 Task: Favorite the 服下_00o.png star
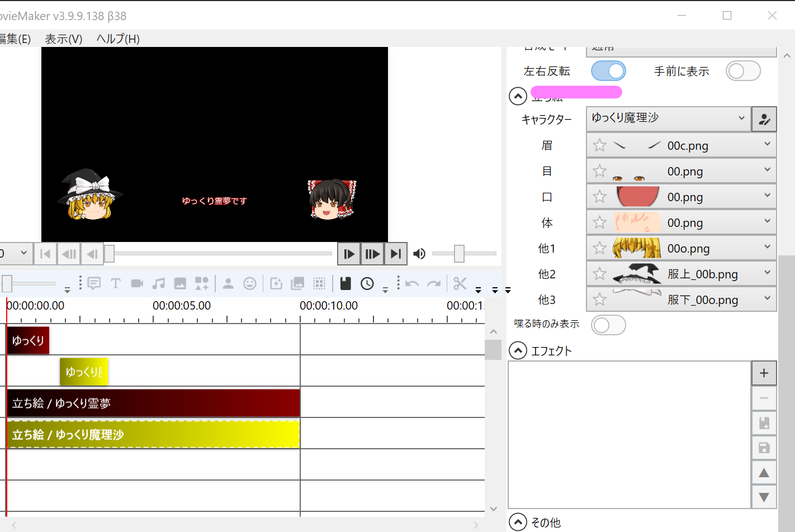(x=600, y=300)
